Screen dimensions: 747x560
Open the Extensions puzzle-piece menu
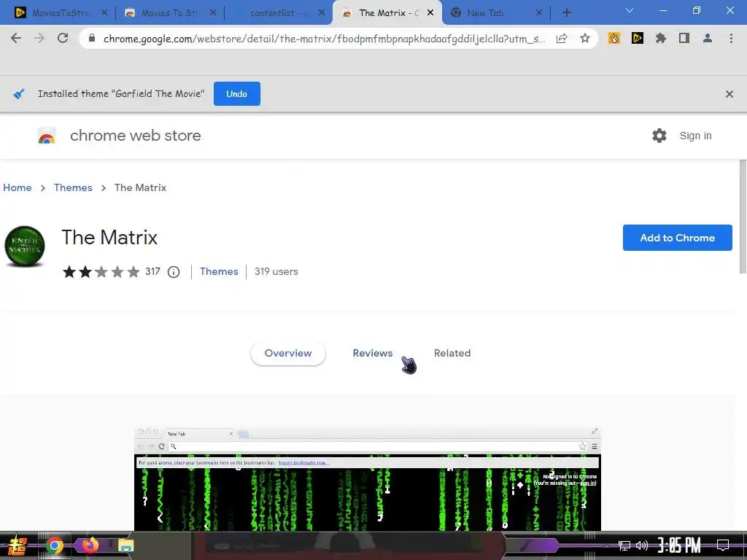tap(661, 38)
